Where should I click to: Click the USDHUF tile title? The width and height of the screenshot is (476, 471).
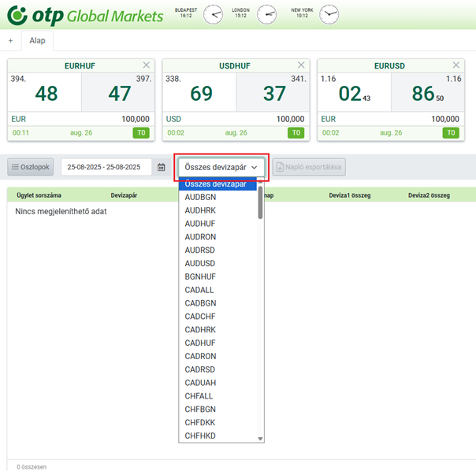click(x=235, y=66)
